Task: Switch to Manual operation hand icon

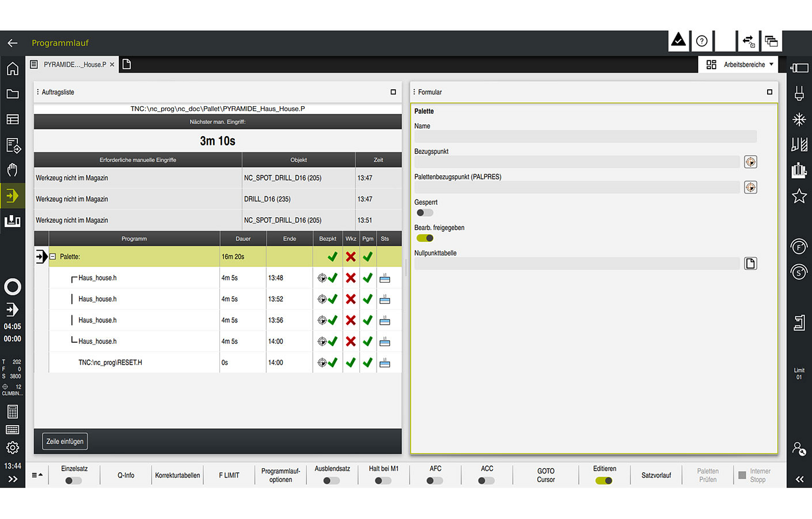Action: tap(13, 170)
